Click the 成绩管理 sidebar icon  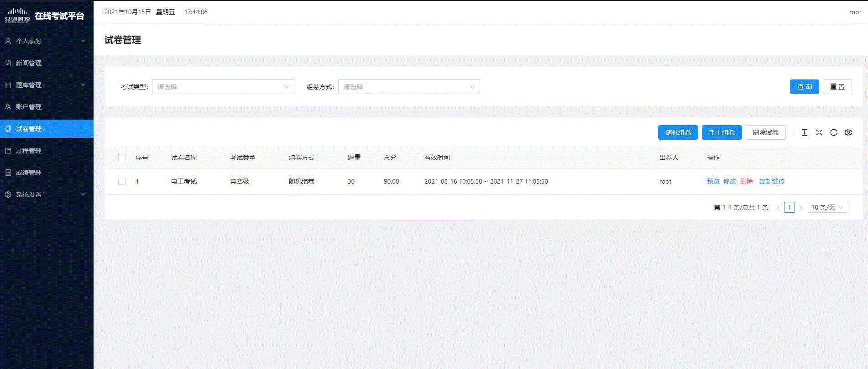point(8,173)
